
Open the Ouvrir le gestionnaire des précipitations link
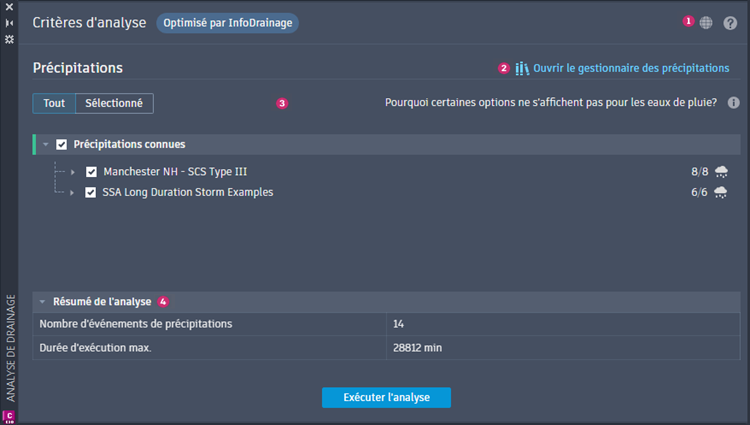point(631,68)
